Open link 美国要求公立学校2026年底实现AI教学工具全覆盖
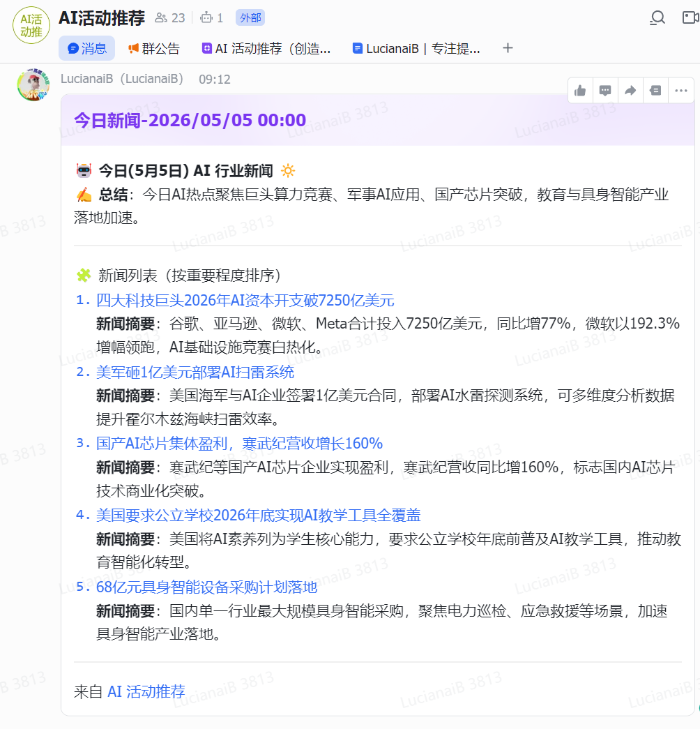The image size is (700, 729). click(x=259, y=515)
